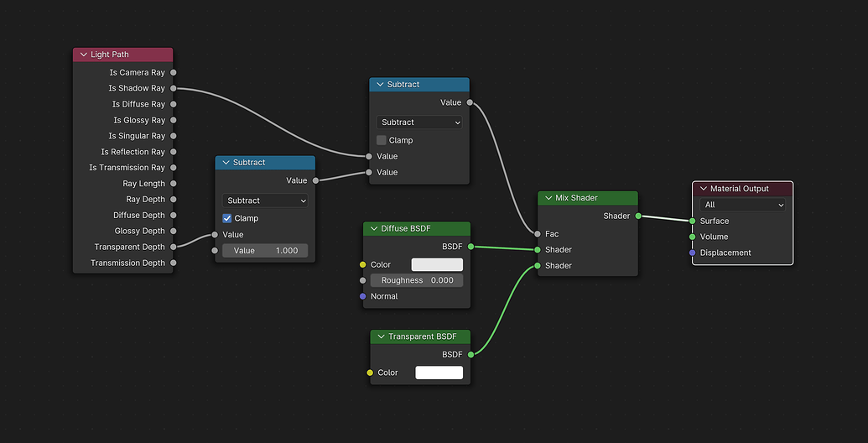Click the Diffuse BSDF Roughness input socket
Image resolution: width=868 pixels, height=443 pixels.
click(x=363, y=280)
